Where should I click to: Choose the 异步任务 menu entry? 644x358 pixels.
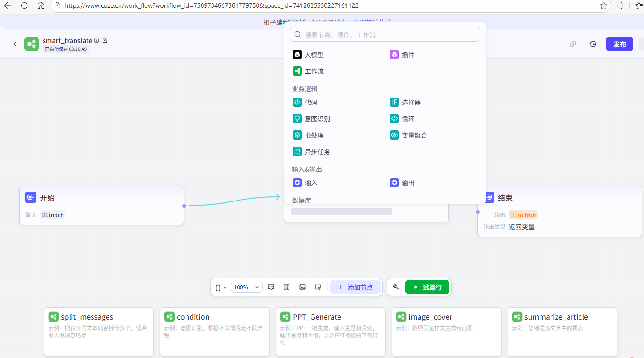point(311,152)
